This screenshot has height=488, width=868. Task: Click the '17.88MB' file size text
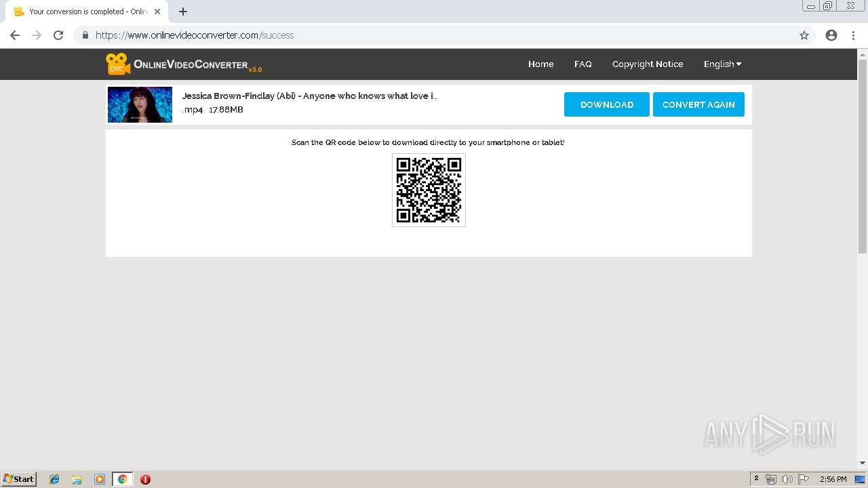click(x=226, y=110)
